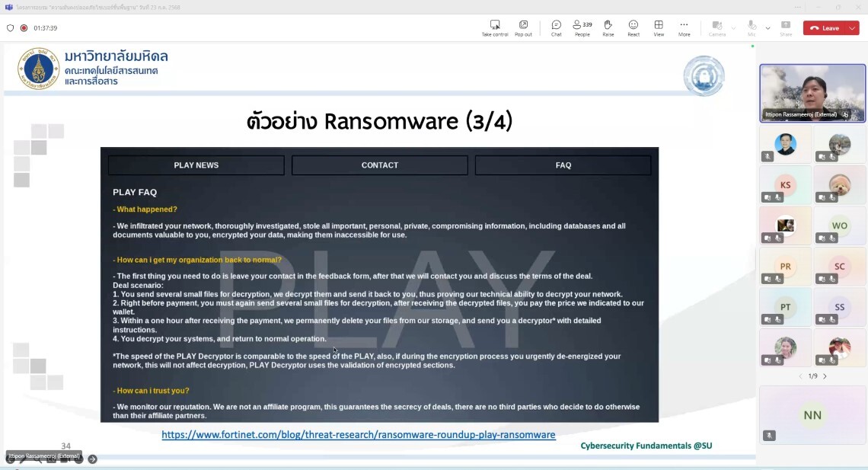Open the meeting Chat panel
The width and height of the screenshot is (868, 470).
tap(556, 28)
